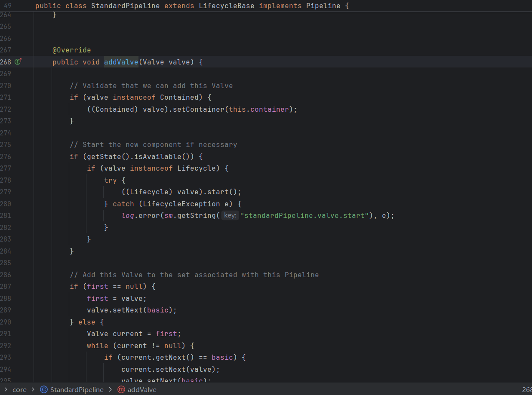Click the 'key:' inlay hint on line 281
532x395 pixels.
230,215
